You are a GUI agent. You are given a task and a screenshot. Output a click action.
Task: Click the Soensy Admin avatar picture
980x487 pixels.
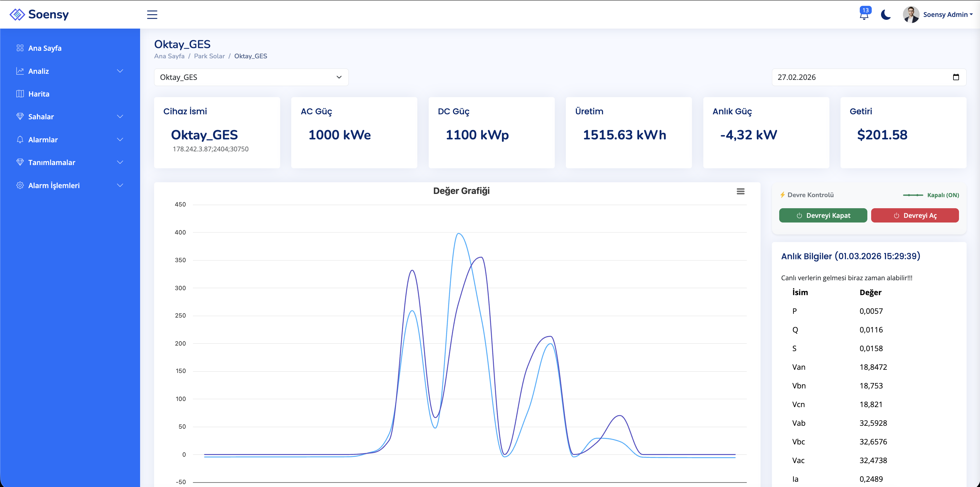pyautogui.click(x=911, y=15)
